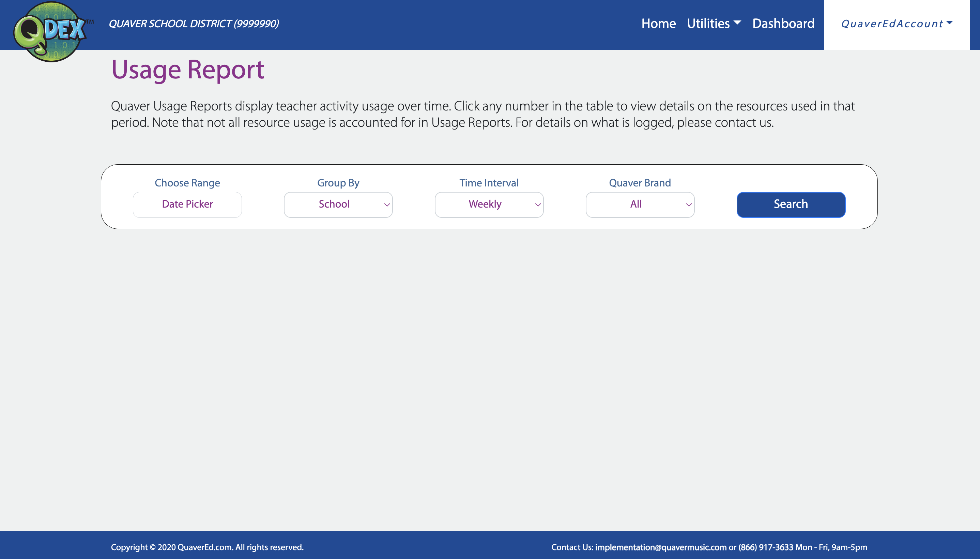This screenshot has height=559, width=980.
Task: Click the Search button
Action: tap(791, 205)
